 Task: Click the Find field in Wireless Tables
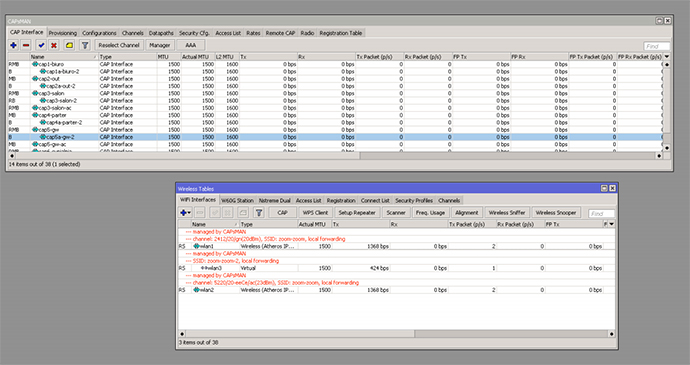pos(601,214)
